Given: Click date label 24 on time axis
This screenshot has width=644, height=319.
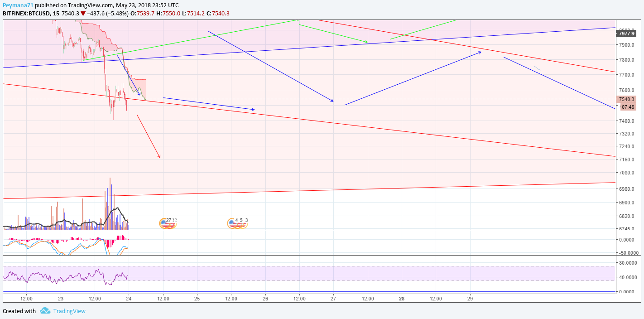Looking at the screenshot, I should pos(129,299).
